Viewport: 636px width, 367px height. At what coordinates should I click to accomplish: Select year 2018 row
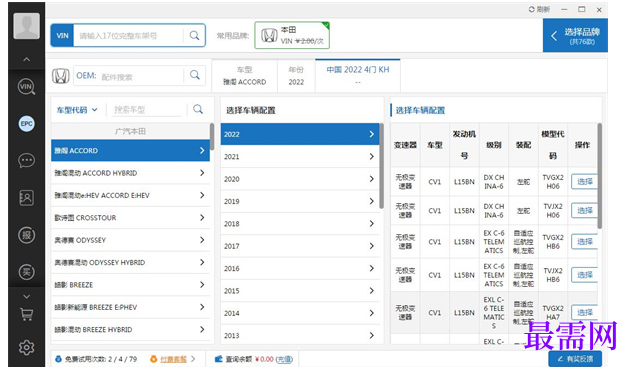300,223
